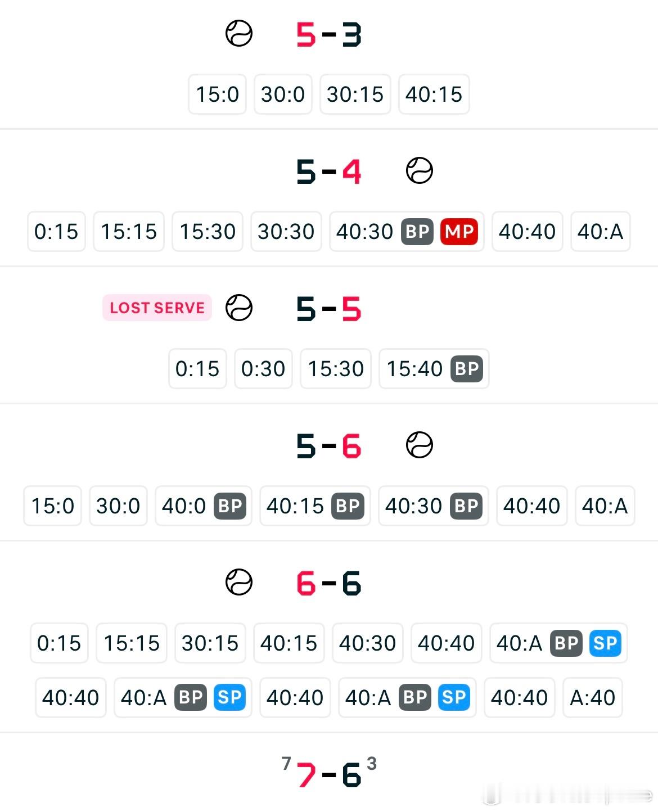Select the 40:0 BP point chip
This screenshot has width=658, height=812.
[x=203, y=506]
